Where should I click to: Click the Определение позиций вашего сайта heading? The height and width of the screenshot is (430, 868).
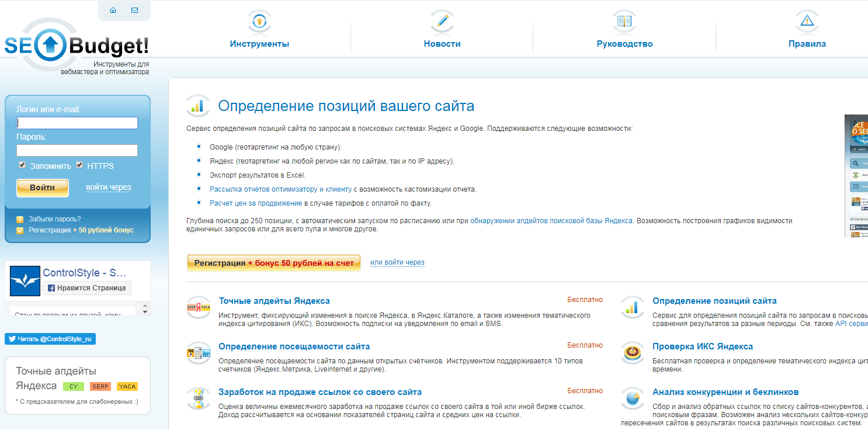click(x=346, y=106)
